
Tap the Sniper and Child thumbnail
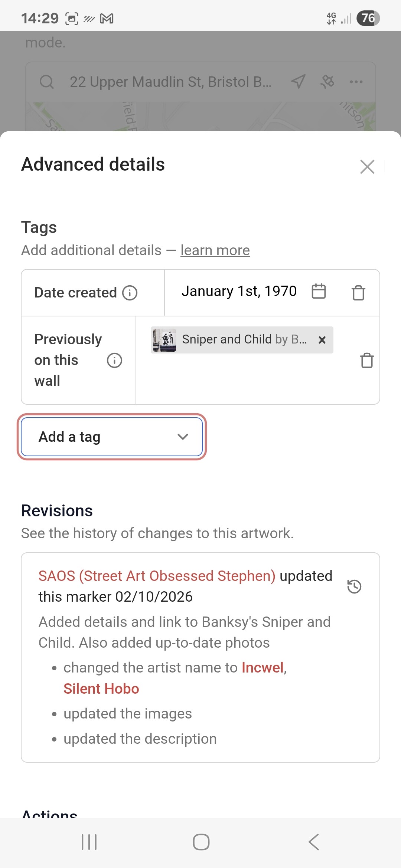[164, 340]
